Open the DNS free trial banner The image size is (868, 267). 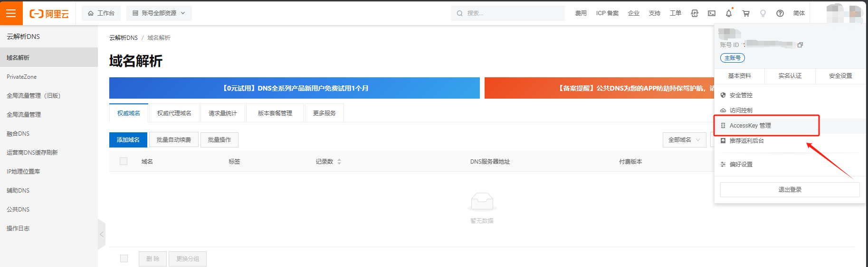tap(295, 88)
